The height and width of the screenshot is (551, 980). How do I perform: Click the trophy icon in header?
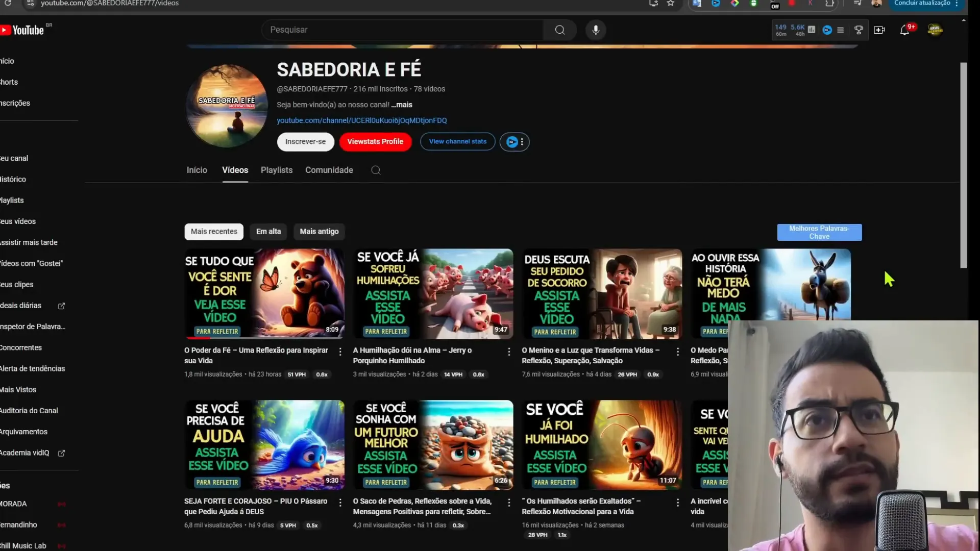(859, 30)
